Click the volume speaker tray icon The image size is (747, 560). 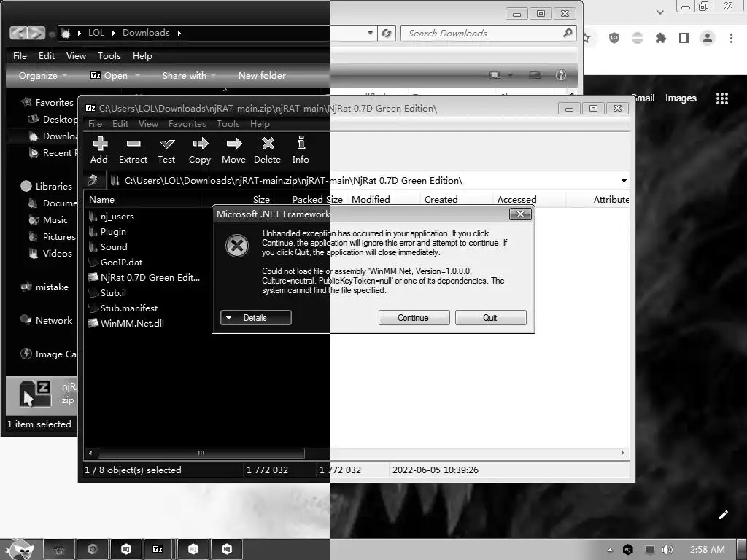pyautogui.click(x=667, y=550)
